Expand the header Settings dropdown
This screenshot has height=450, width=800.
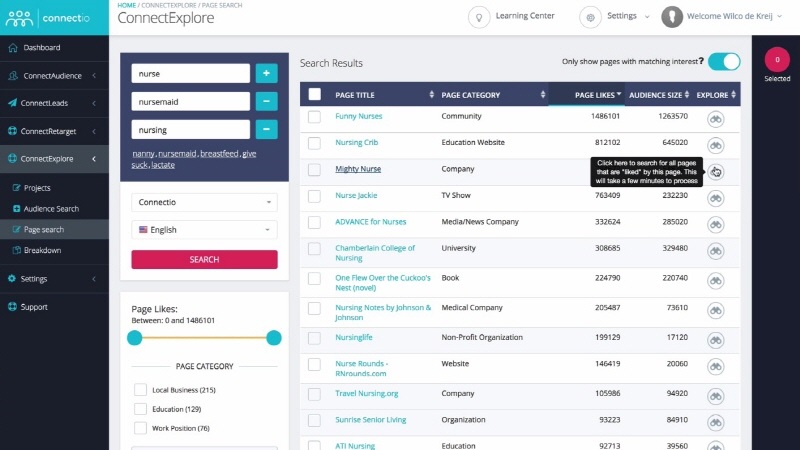[x=628, y=16]
